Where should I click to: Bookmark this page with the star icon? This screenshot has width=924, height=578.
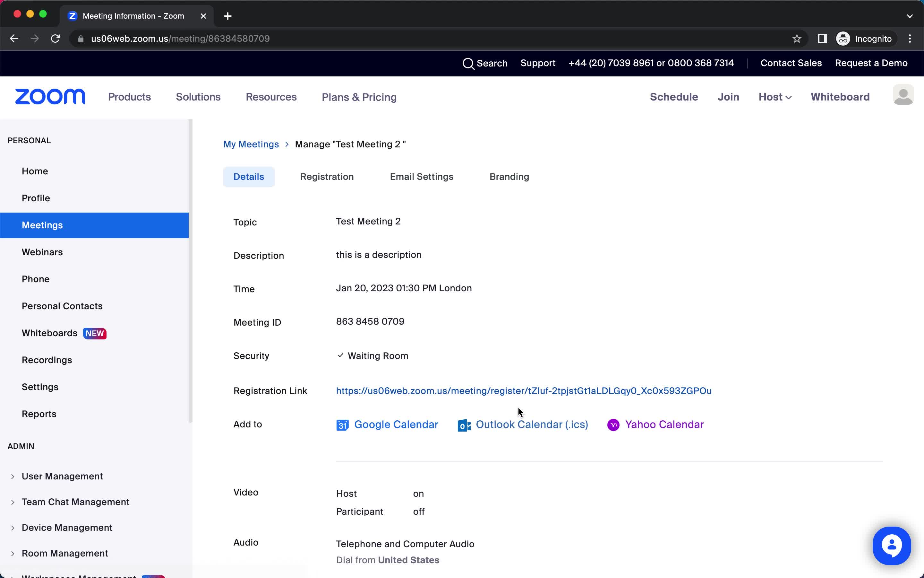click(797, 39)
